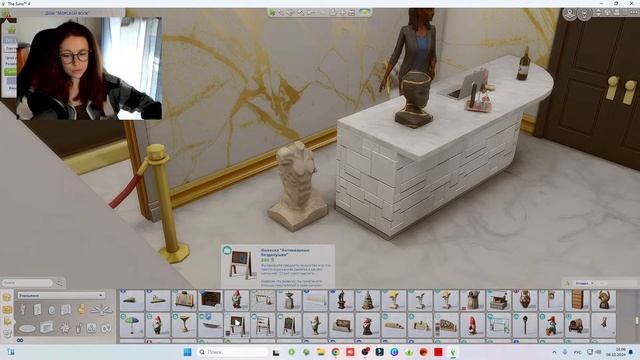Pick the dark statue on pedestal thumbnail

coord(341,300)
